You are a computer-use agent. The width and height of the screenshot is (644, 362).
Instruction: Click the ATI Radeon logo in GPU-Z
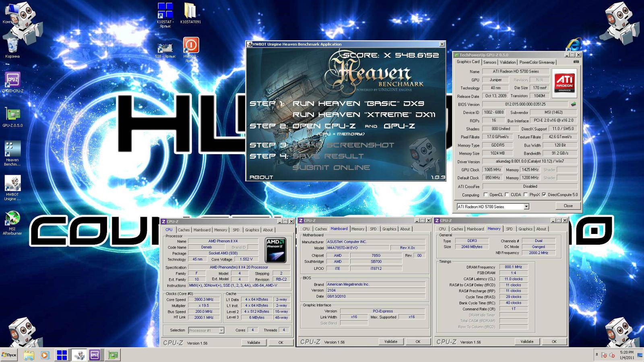[x=564, y=82]
